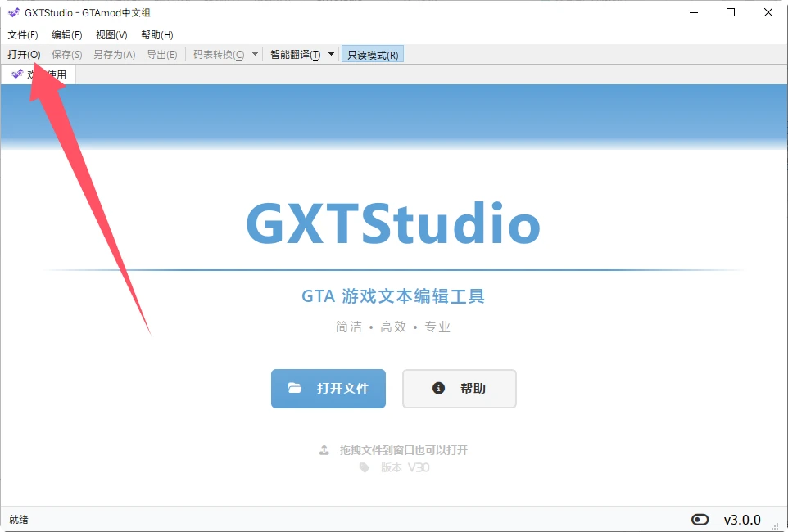Click the window resize grip in the status bar
The width and height of the screenshot is (788, 532).
tap(775, 525)
